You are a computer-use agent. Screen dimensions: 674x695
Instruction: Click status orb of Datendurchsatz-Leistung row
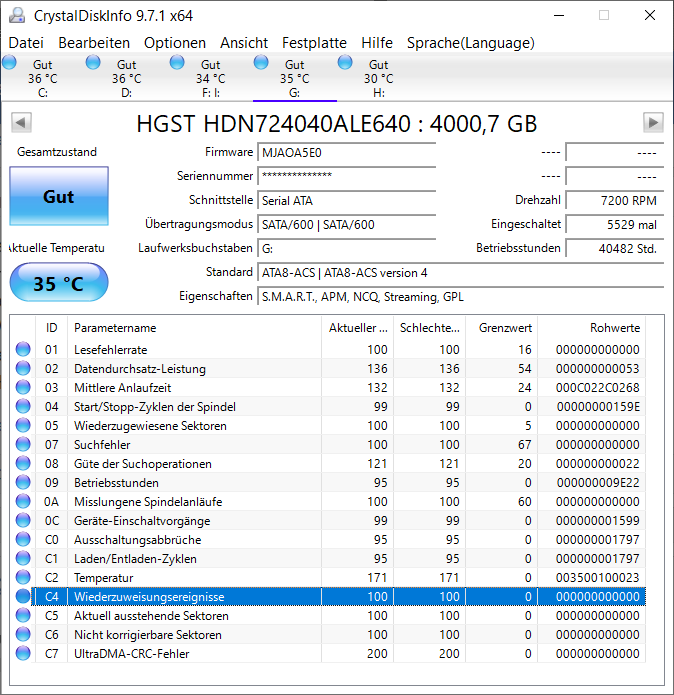pyautogui.click(x=23, y=368)
